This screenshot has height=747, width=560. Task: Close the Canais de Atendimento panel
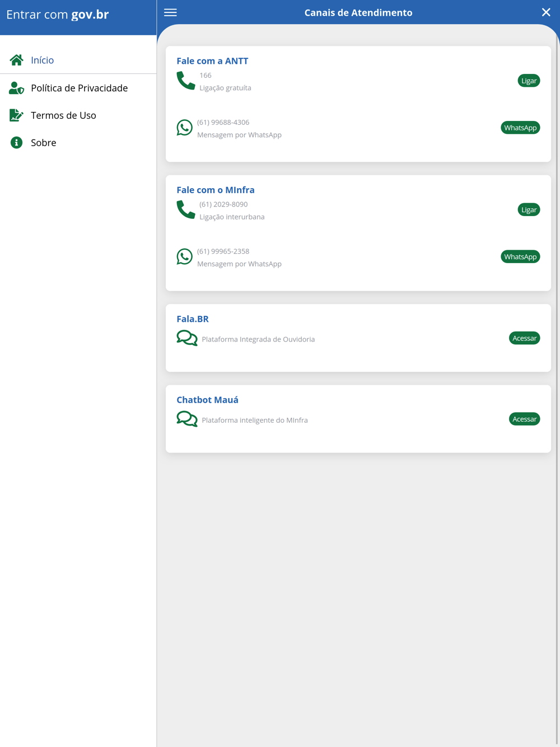point(546,12)
